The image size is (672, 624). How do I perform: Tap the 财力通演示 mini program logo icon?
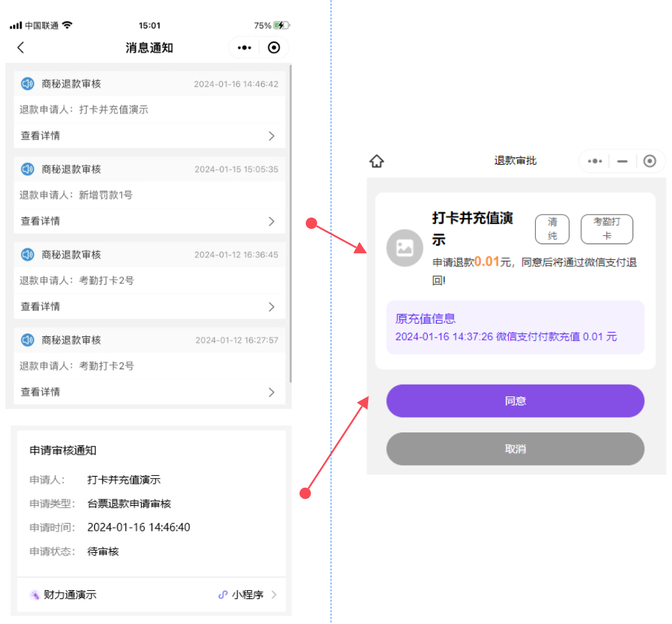click(x=35, y=594)
